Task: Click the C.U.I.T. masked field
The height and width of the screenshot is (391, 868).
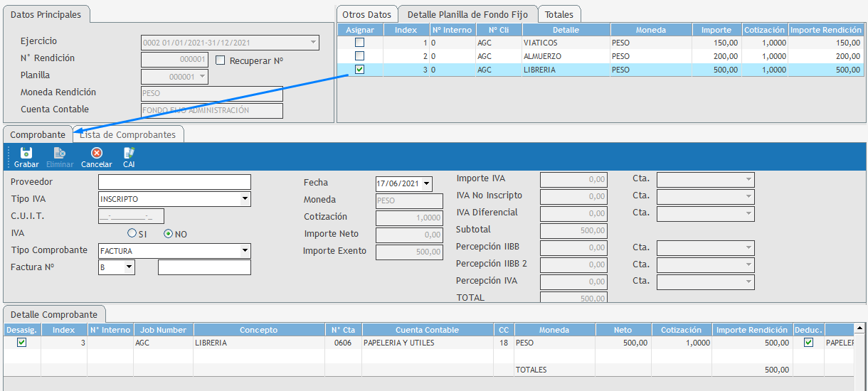Action: [x=131, y=216]
